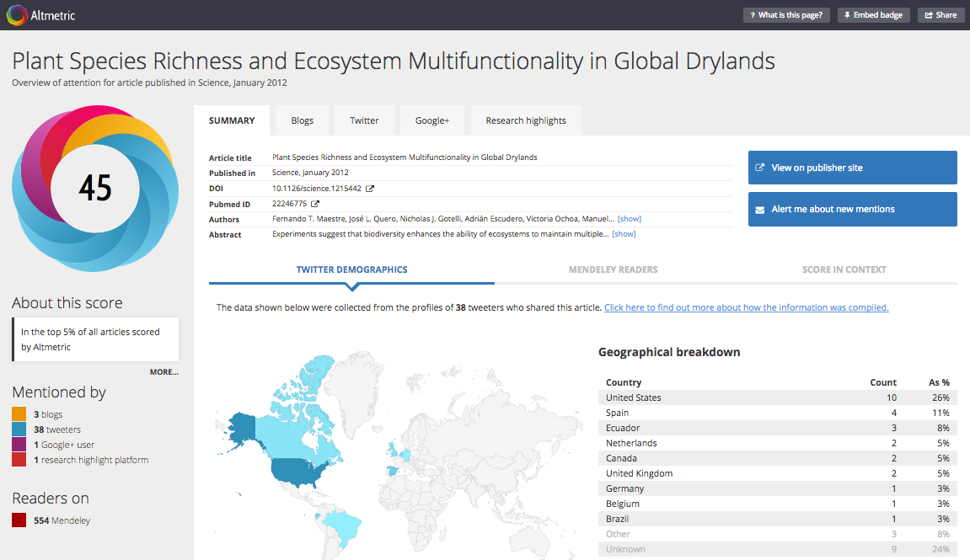Viewport: 970px width, 560px height.
Task: Switch to the Blogs tab
Action: point(302,120)
